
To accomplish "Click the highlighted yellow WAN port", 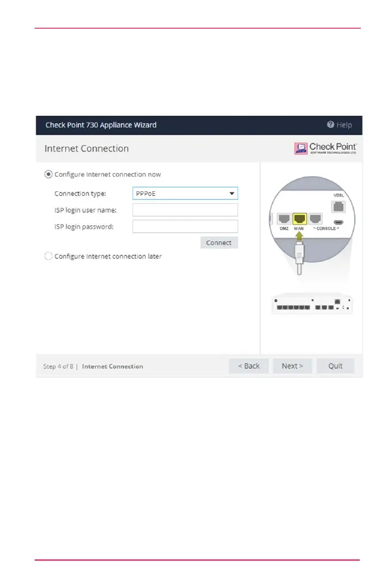I will pyautogui.click(x=300, y=219).
